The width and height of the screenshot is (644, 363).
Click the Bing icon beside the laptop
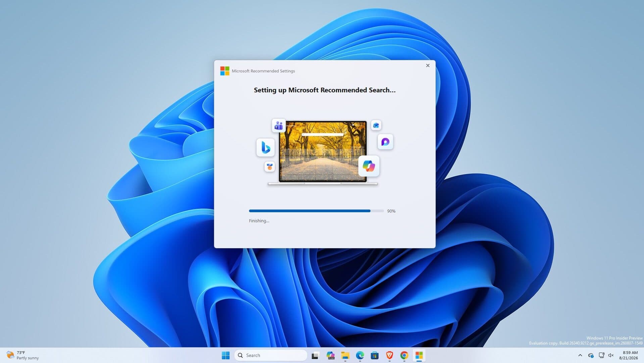coord(265,147)
